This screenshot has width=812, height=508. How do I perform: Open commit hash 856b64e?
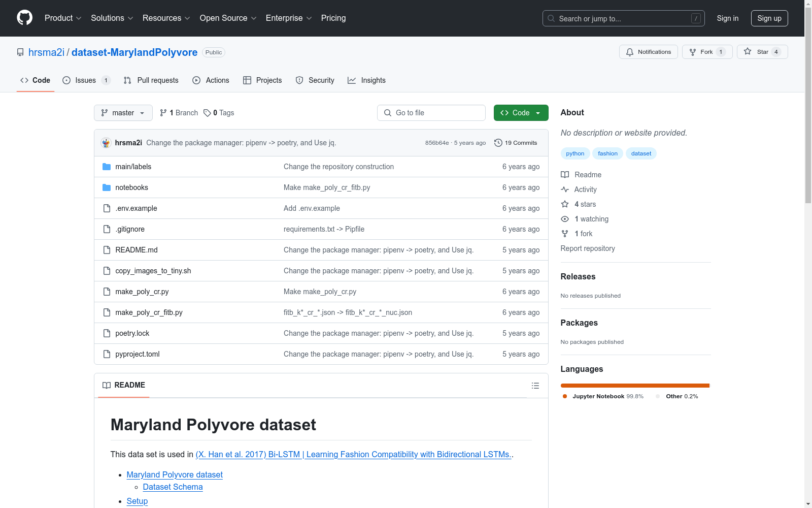(x=437, y=143)
